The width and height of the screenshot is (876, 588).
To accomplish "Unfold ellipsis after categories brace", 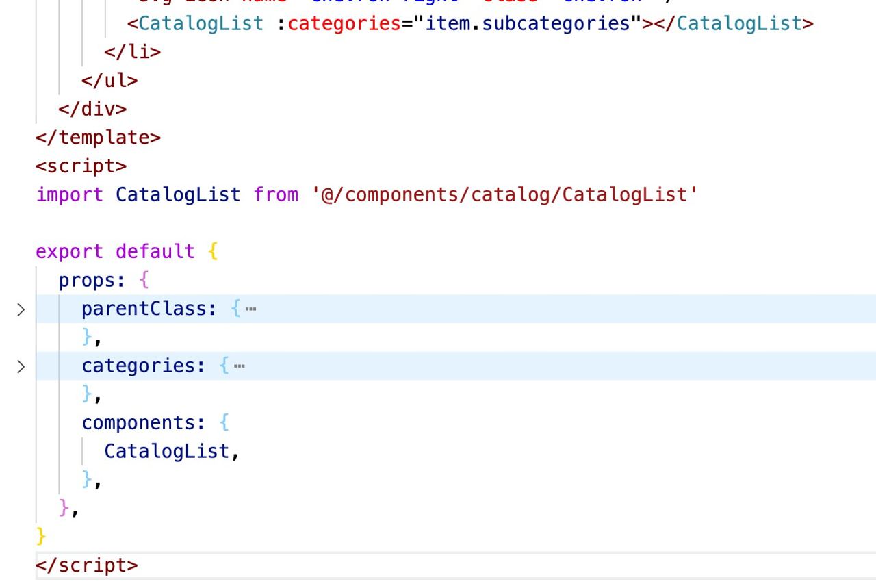I will pos(239,366).
